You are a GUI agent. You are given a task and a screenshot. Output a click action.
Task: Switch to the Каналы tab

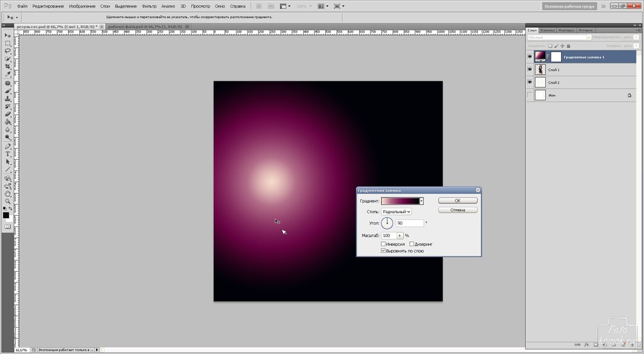coord(548,30)
